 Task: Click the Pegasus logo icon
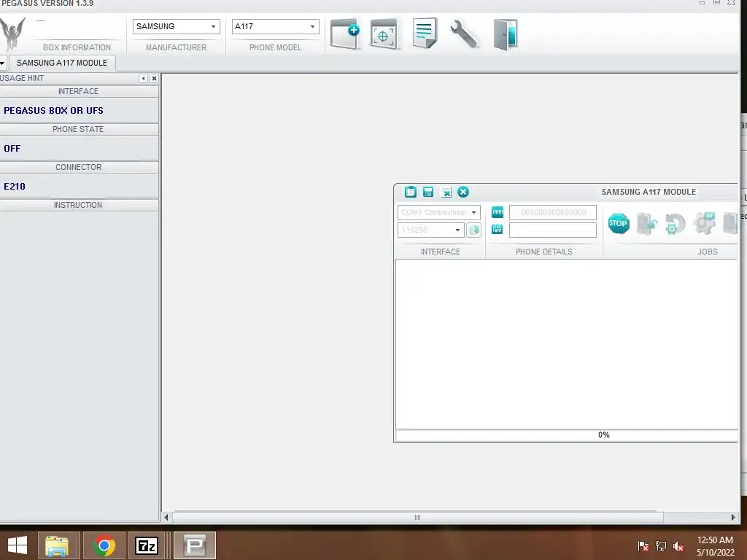13,34
